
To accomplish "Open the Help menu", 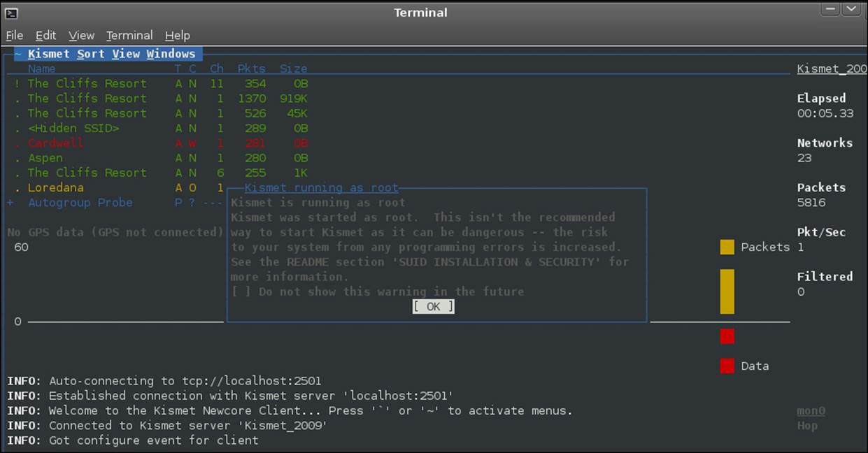I will pos(178,35).
